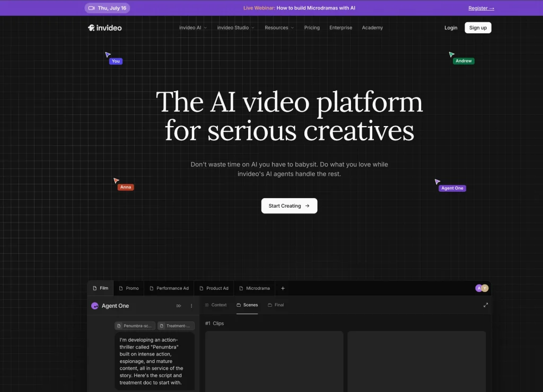
Task: Click the Agent One cursor label
Action: pos(452,188)
